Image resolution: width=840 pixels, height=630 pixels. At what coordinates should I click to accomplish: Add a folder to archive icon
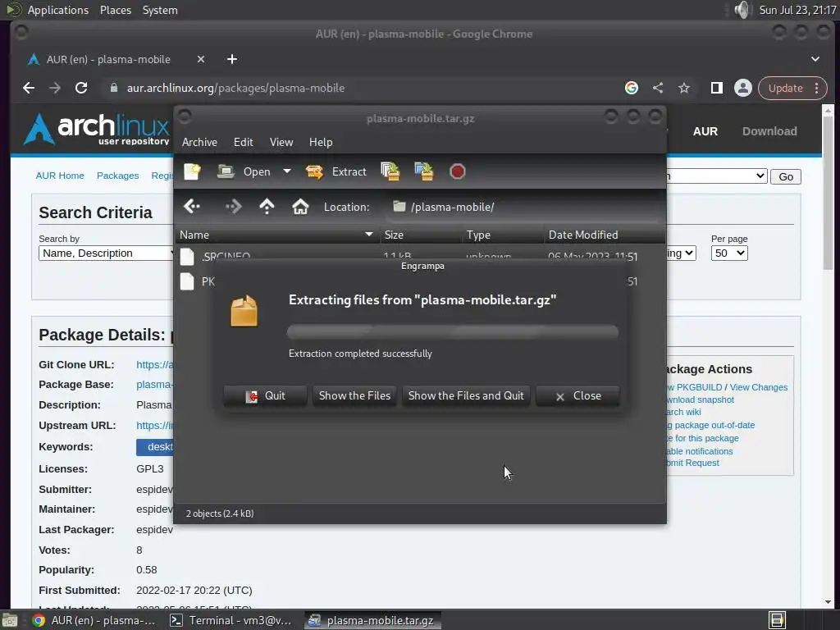[424, 171]
